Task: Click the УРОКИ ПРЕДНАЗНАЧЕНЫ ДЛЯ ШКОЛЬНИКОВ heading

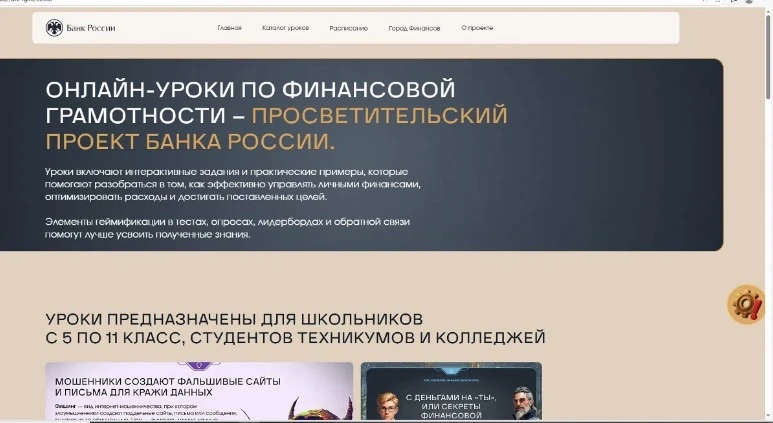Action: (234, 319)
